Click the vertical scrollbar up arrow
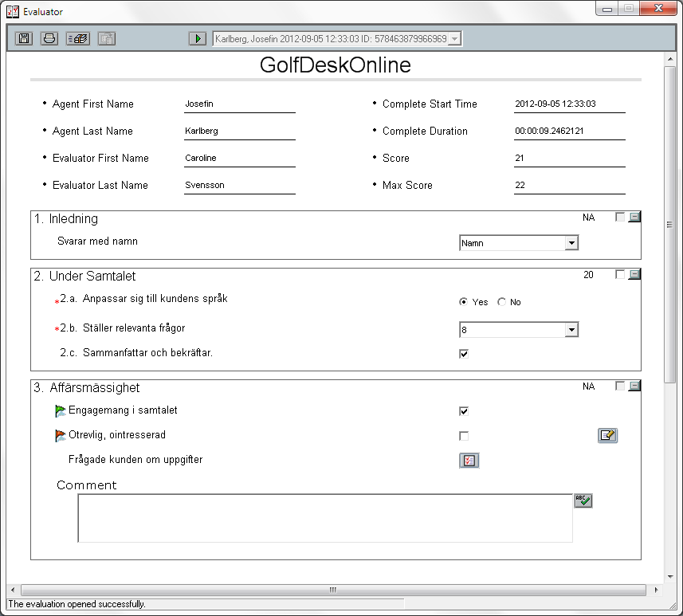 click(670, 59)
